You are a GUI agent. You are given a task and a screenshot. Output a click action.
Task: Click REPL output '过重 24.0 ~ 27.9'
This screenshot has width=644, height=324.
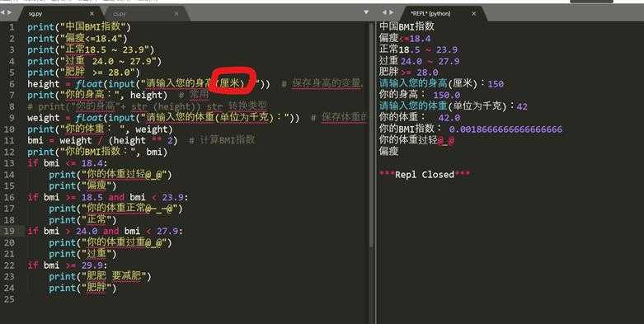point(420,61)
